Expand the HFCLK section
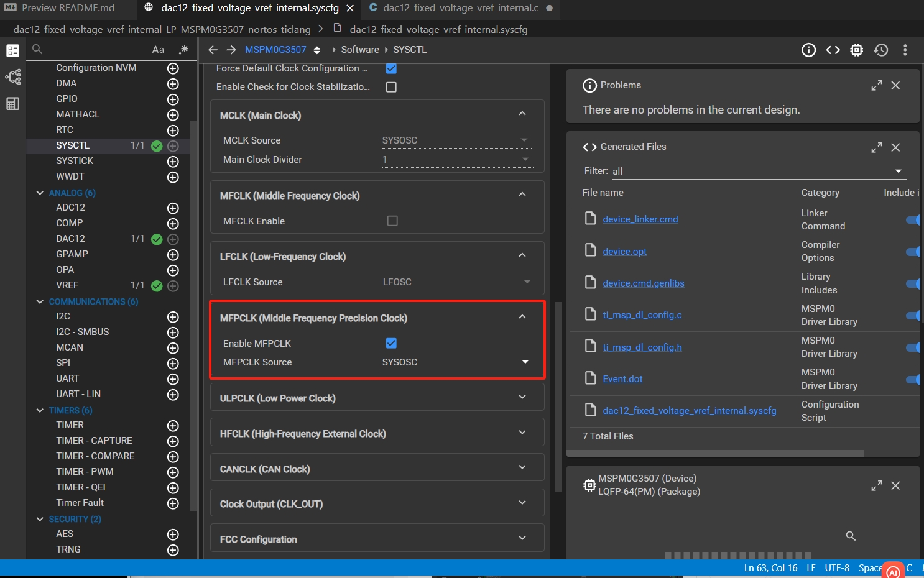Image resolution: width=924 pixels, height=578 pixels. [x=522, y=433]
